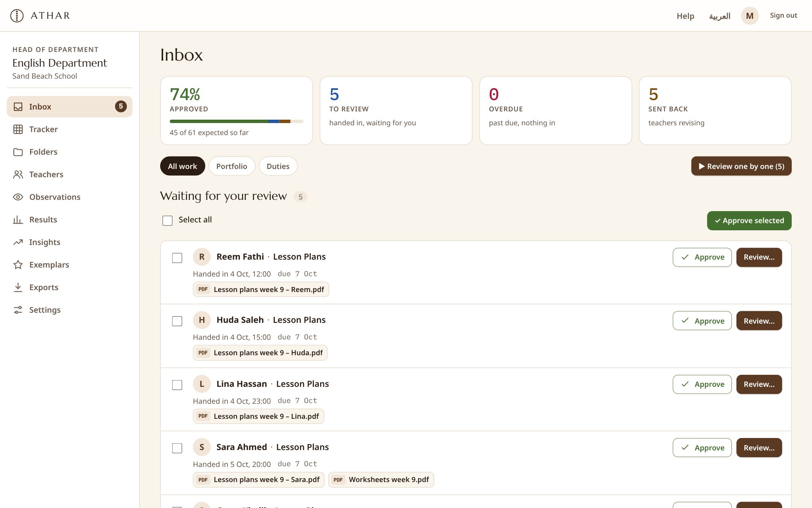This screenshot has height=508, width=812.
Task: Select Reem Fathi's submission checkbox
Action: [x=177, y=258]
